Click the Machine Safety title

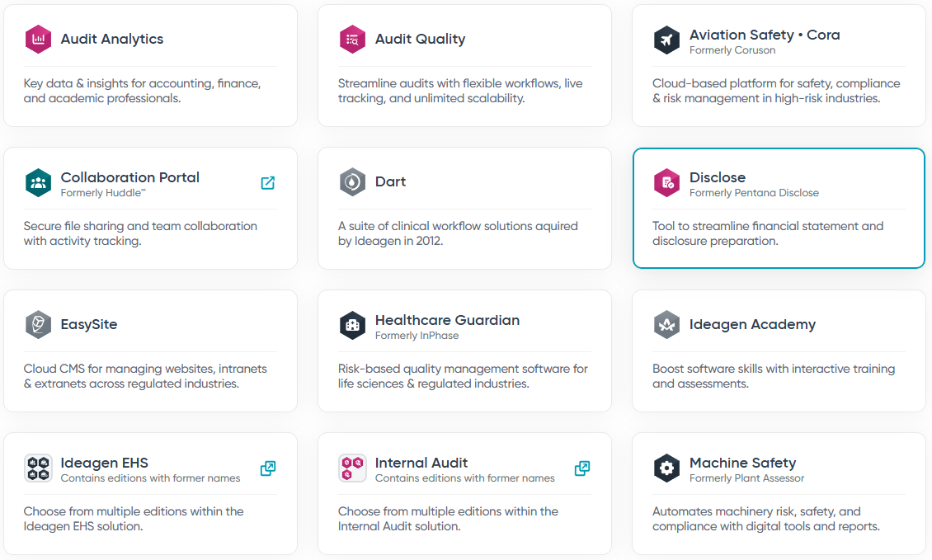pos(742,463)
